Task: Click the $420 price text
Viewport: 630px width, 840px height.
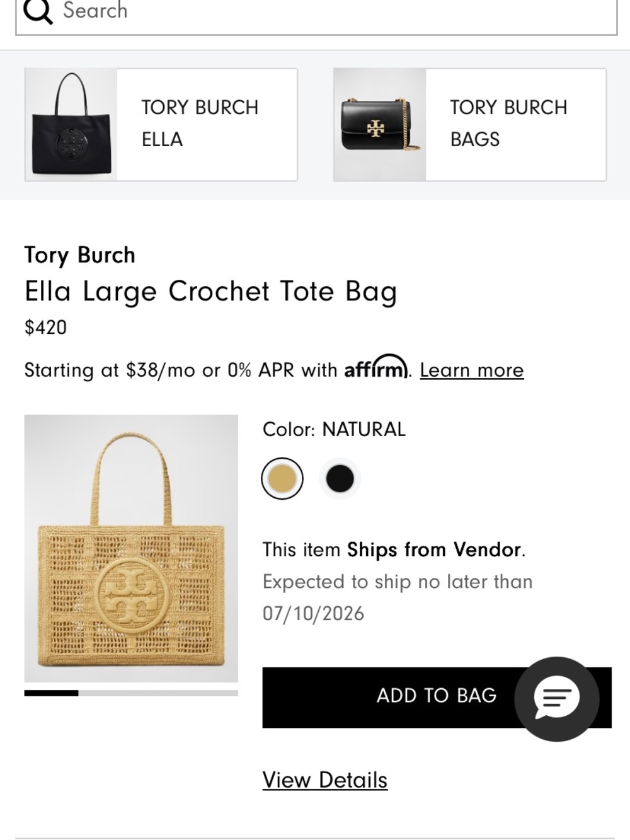Action: point(45,327)
